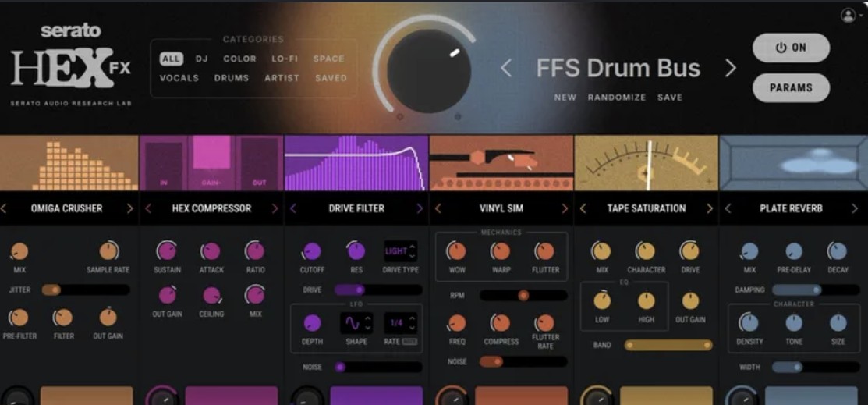This screenshot has height=405, width=868.
Task: Select the DRUMS category
Action: 232,78
